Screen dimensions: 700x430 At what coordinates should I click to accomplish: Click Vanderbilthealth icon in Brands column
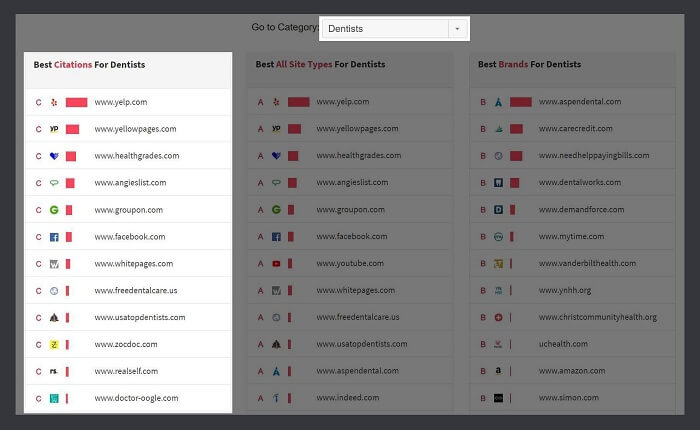(x=499, y=263)
